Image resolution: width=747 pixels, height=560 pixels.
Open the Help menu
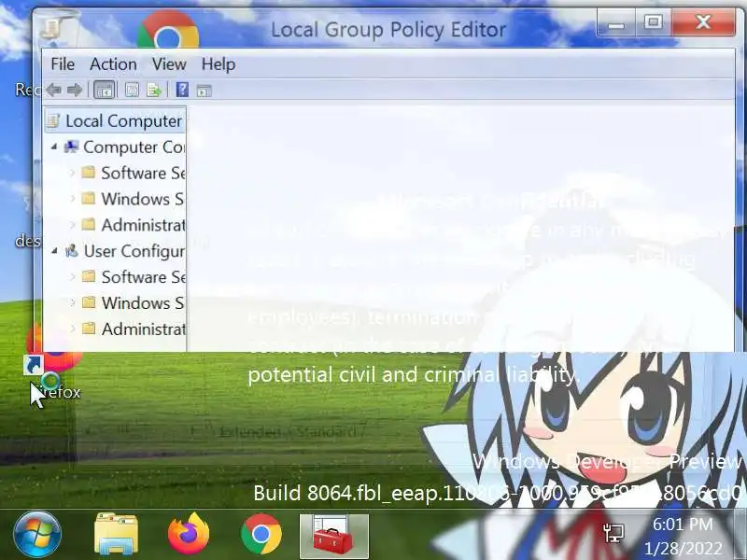pyautogui.click(x=218, y=63)
